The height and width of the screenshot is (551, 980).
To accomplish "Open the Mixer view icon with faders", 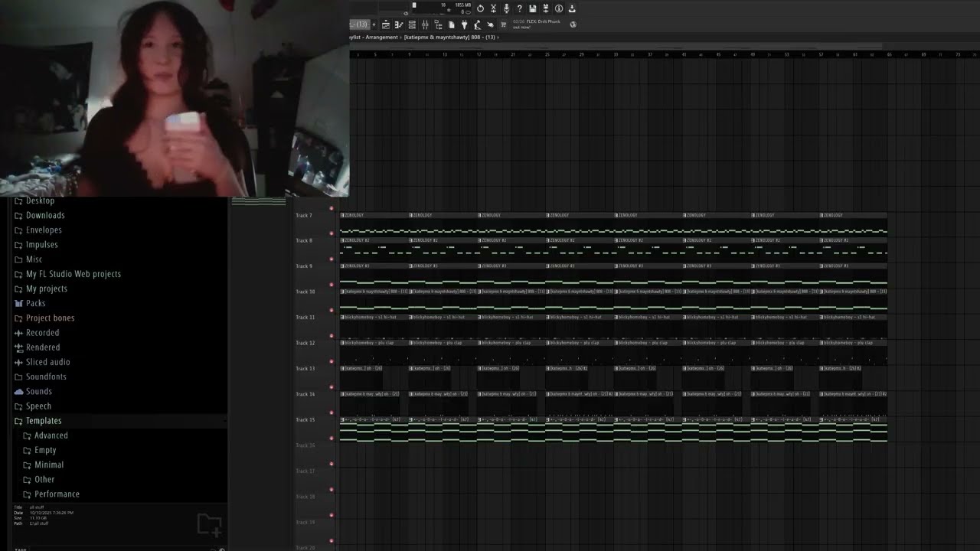I will pos(425,24).
